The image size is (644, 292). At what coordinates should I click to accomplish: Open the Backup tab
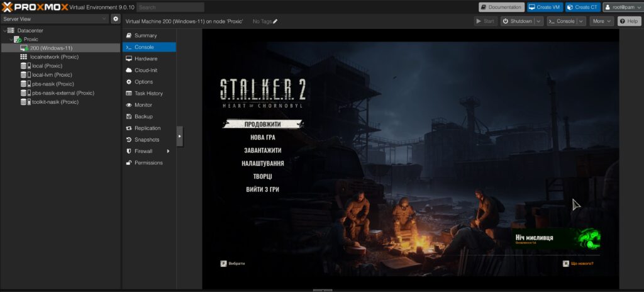[149, 116]
